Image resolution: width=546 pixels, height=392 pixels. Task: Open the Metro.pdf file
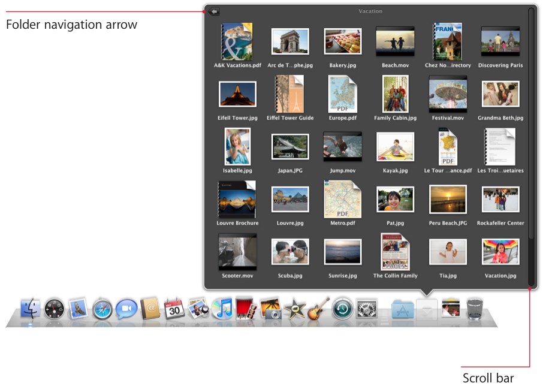(x=343, y=200)
